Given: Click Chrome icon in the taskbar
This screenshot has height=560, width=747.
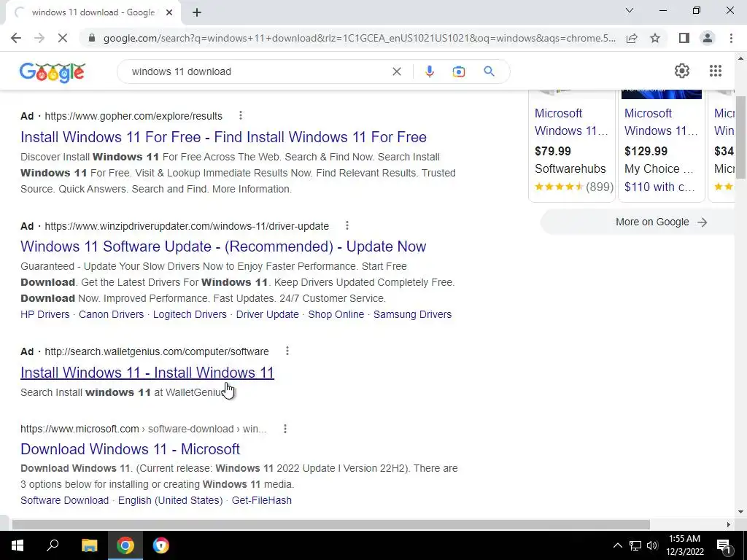Looking at the screenshot, I should [x=125, y=545].
